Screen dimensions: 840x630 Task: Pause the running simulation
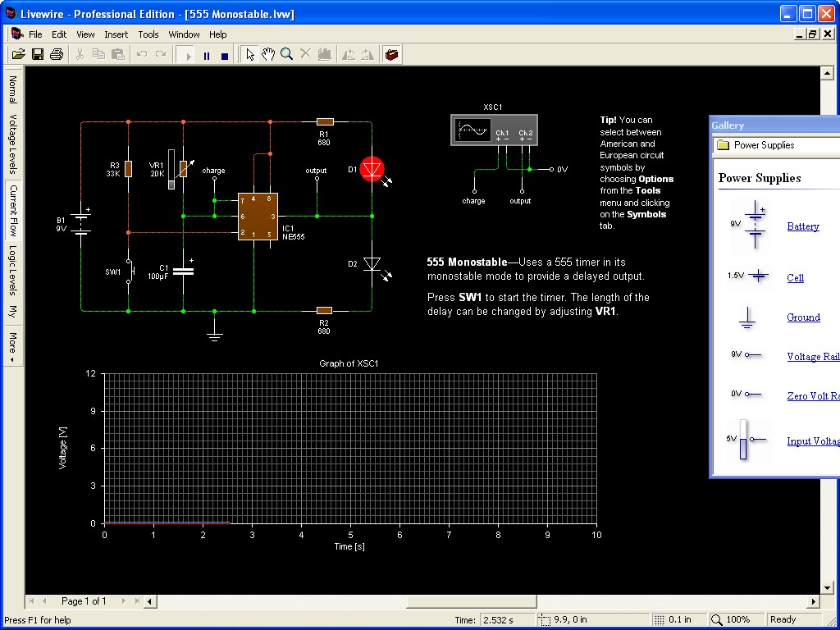(x=207, y=55)
